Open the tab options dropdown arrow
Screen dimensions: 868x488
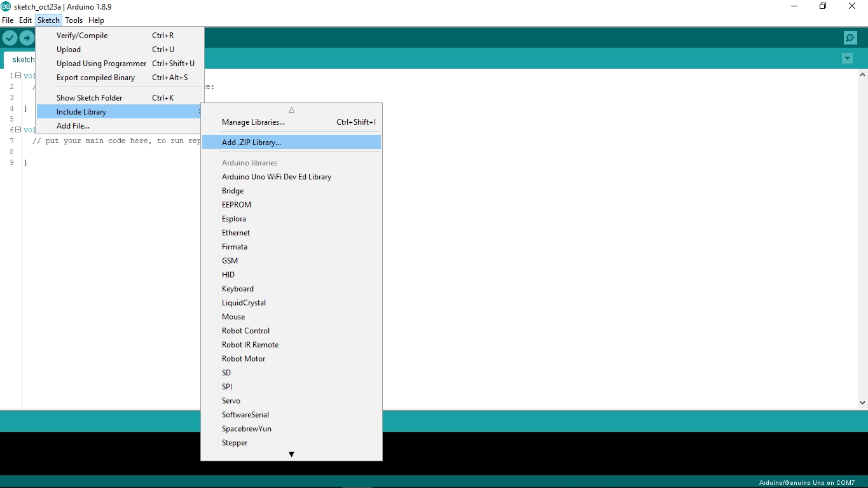pyautogui.click(x=847, y=59)
